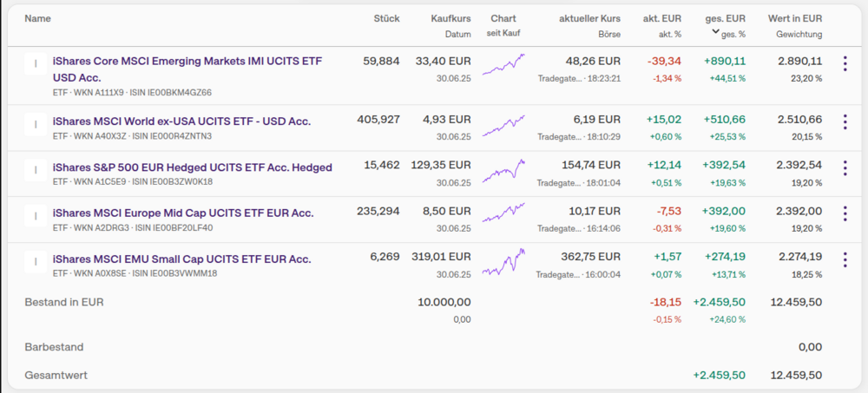The height and width of the screenshot is (393, 868).
Task: Open iShares MSCI World ex-USA UCITS ETF link
Action: pyautogui.click(x=181, y=121)
